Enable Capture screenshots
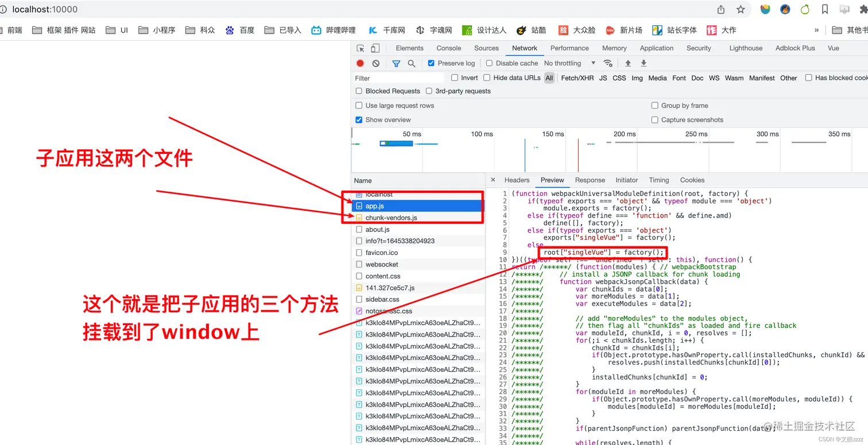 click(655, 119)
